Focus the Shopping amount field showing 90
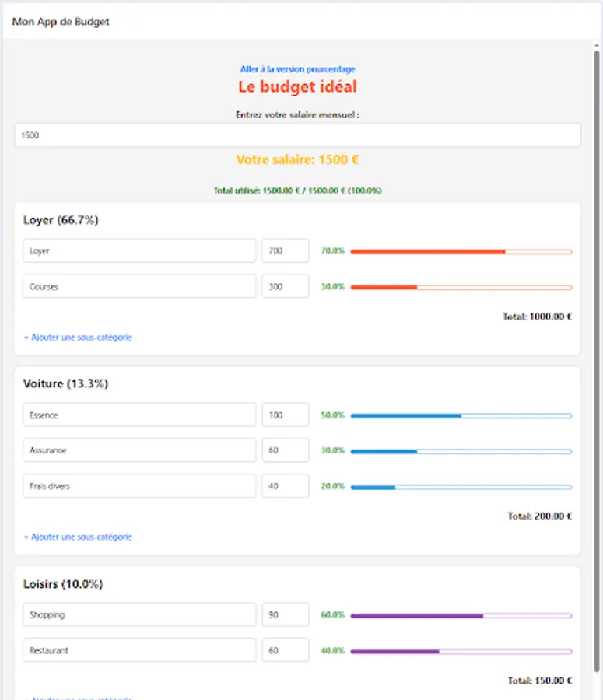This screenshot has width=603, height=700. (285, 614)
